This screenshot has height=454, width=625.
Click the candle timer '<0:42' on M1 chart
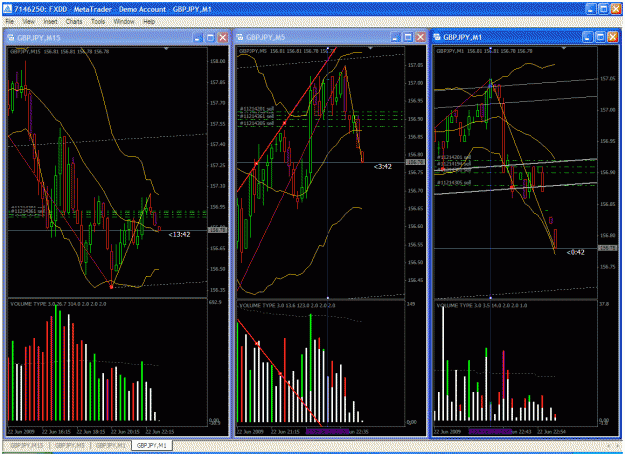coord(576,252)
